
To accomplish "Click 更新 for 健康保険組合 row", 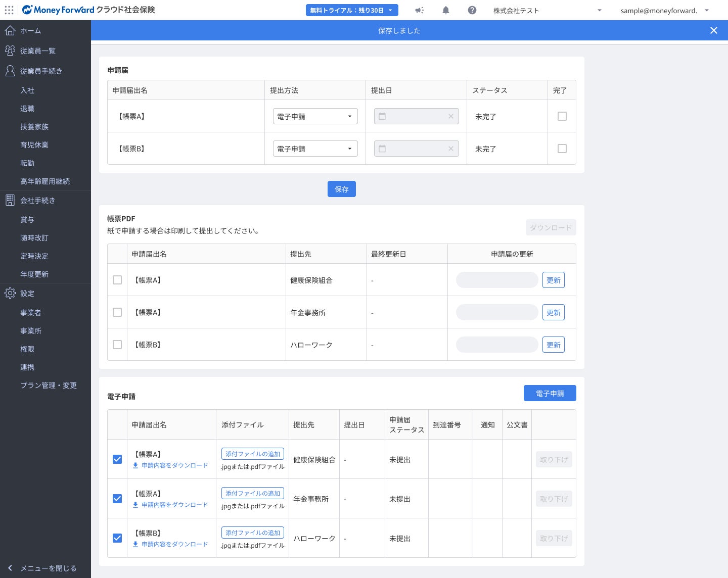I will [554, 280].
